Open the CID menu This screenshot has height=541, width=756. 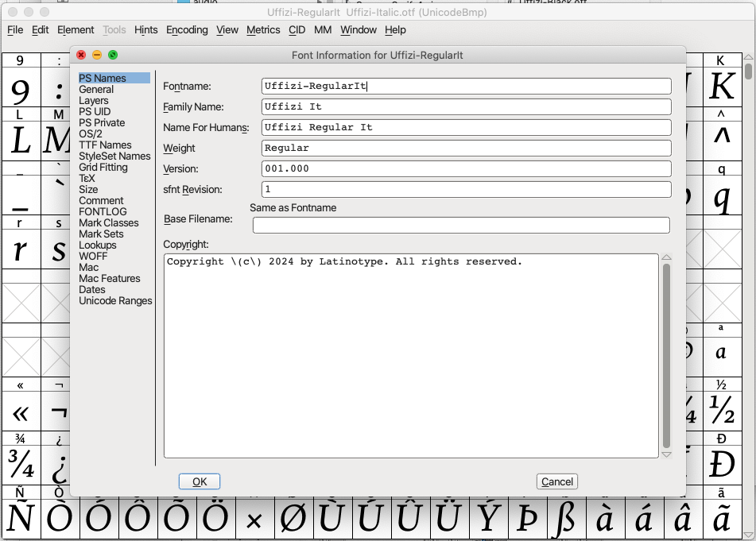coord(297,30)
